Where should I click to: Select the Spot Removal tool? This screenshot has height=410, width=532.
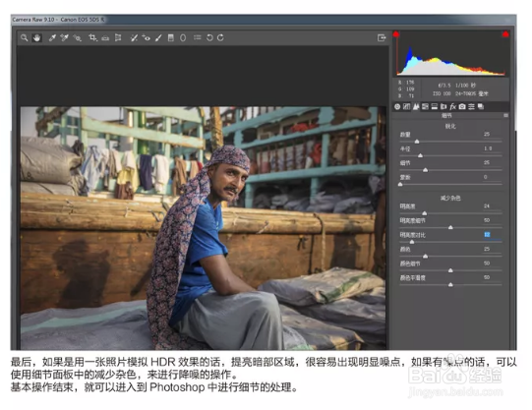click(x=134, y=38)
